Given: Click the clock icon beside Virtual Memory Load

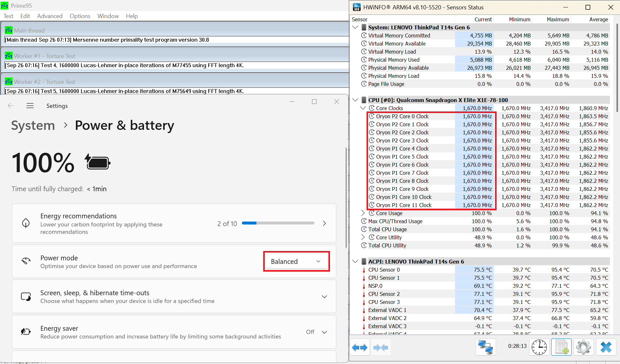Looking at the screenshot, I should pos(364,52).
